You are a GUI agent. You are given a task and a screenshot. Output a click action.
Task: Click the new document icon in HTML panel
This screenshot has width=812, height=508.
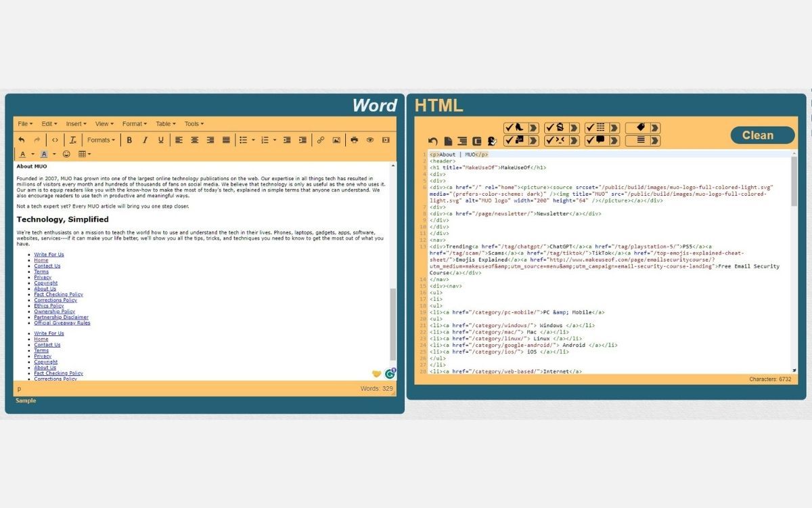448,142
